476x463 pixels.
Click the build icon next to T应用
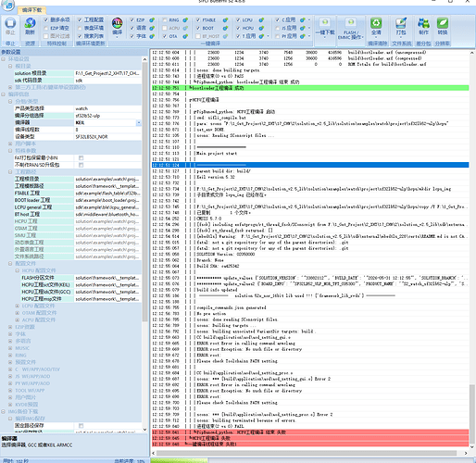[261, 36]
